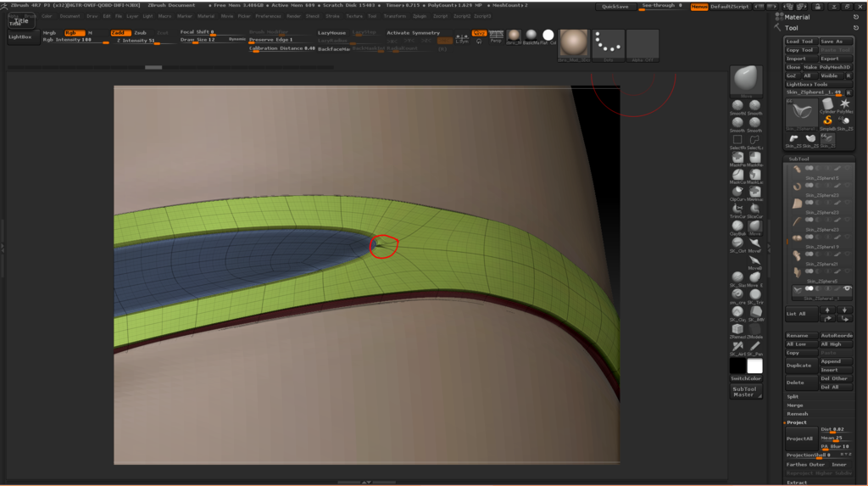Select the MaskLasso brush icon
The height and width of the screenshot is (486, 868).
[754, 175]
